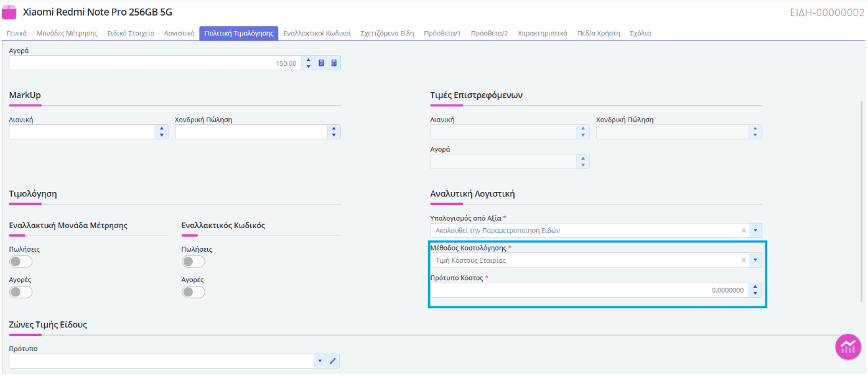Click the Πρότυπο Κόστος field showing 0,0000000
This screenshot has height=376, width=868.
(x=590, y=290)
